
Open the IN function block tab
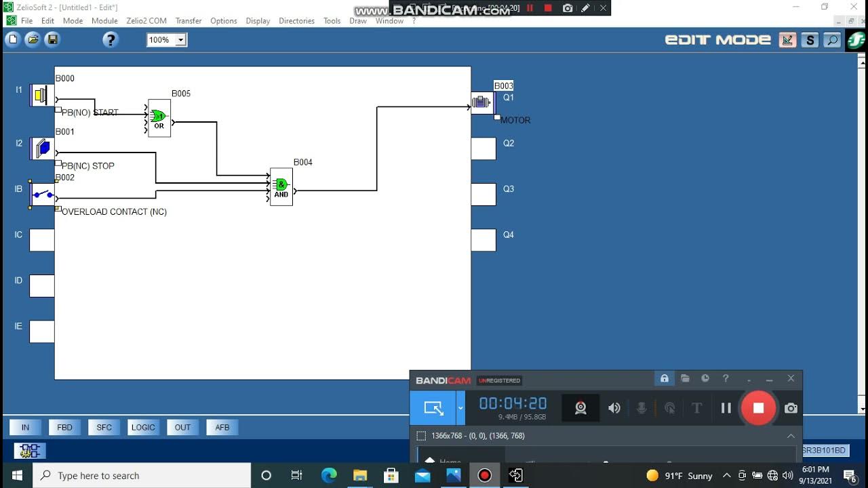coord(25,427)
